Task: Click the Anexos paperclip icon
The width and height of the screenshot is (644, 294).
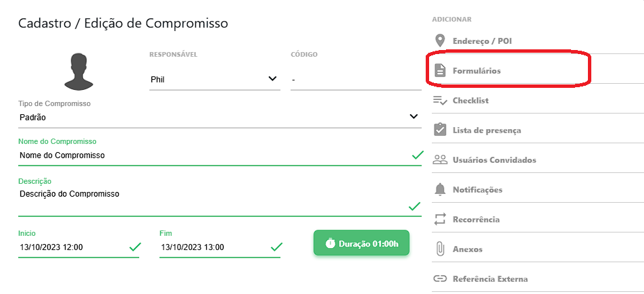Action: [441, 249]
